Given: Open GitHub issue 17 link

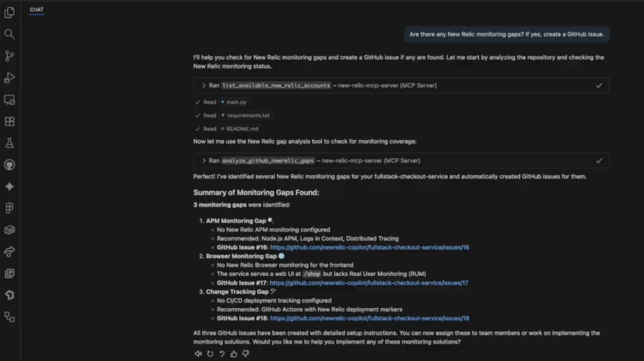Looking at the screenshot, I should 369,282.
